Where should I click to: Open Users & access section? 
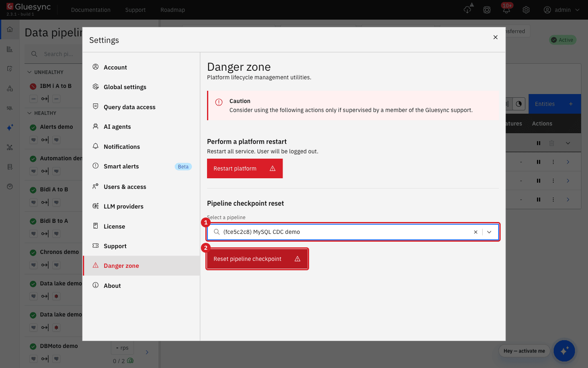(x=141, y=187)
